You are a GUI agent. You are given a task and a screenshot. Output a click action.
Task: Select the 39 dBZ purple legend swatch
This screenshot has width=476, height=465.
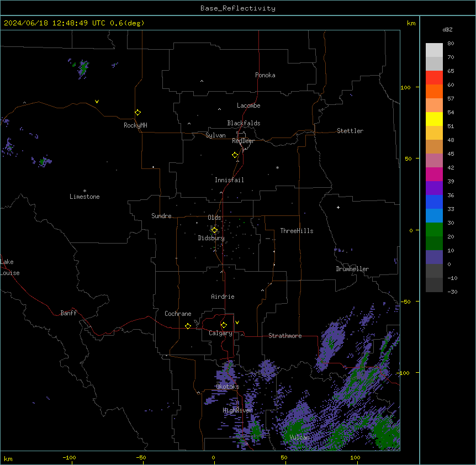point(434,188)
